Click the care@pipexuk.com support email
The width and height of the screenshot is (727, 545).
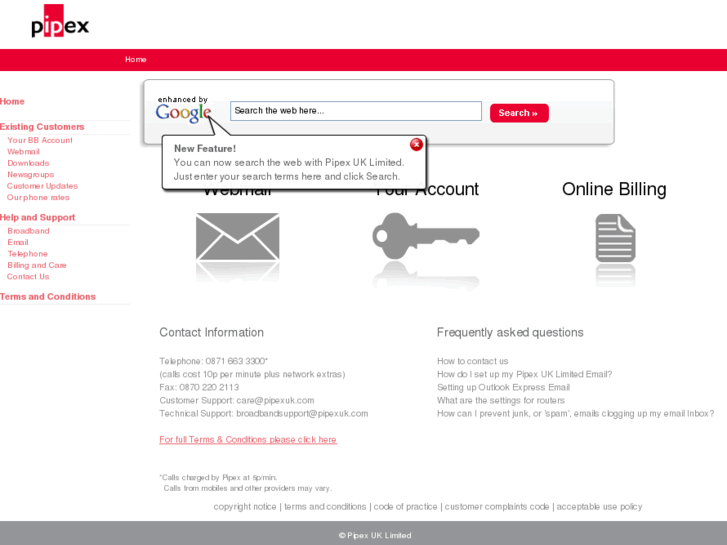click(x=275, y=401)
